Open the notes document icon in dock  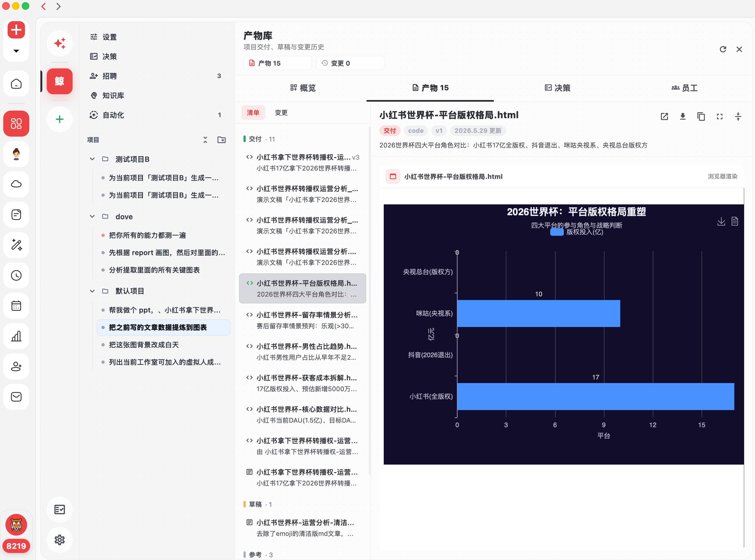(16, 215)
